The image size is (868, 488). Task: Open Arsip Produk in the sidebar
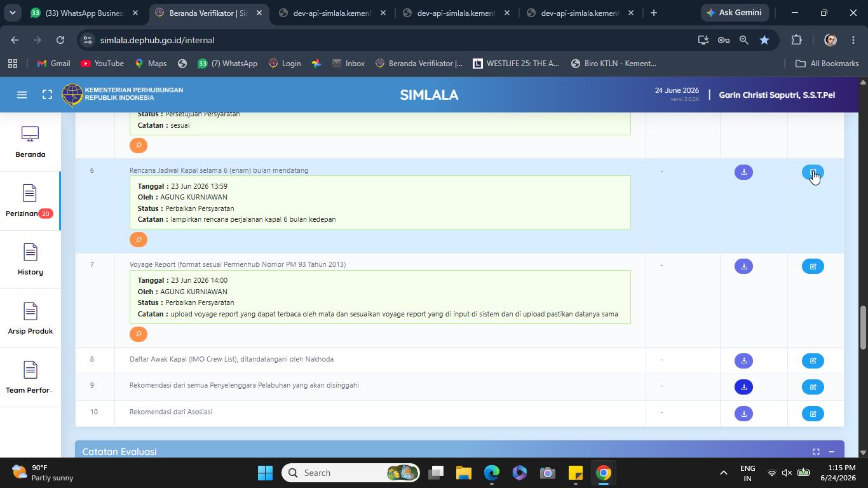(x=30, y=319)
